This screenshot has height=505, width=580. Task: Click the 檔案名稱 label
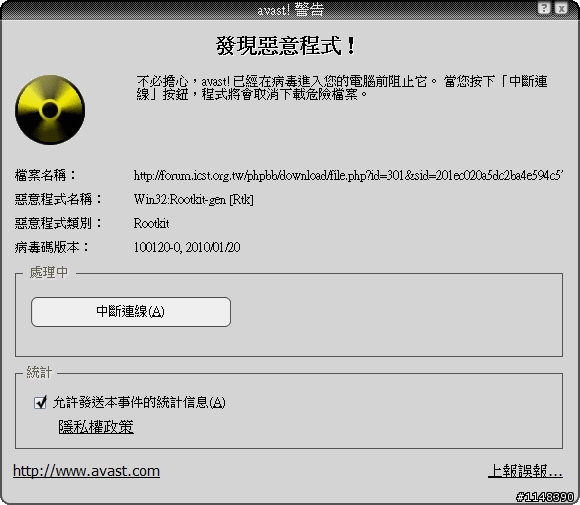[x=45, y=175]
